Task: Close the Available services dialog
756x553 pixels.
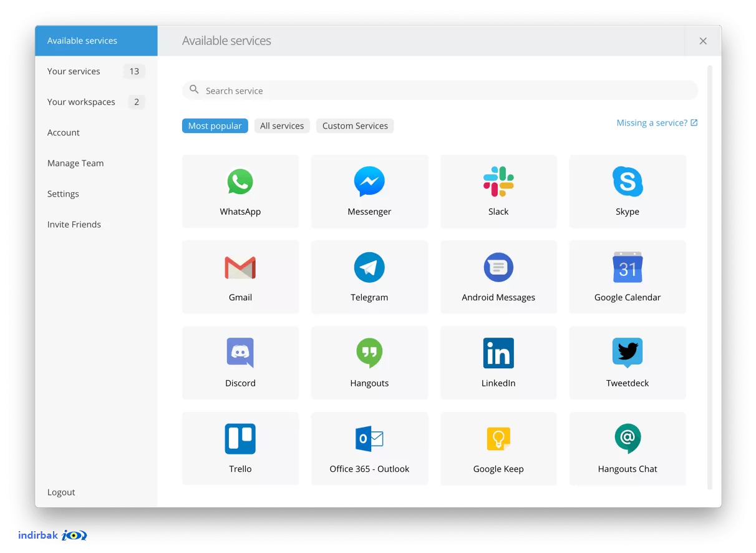Action: point(703,41)
